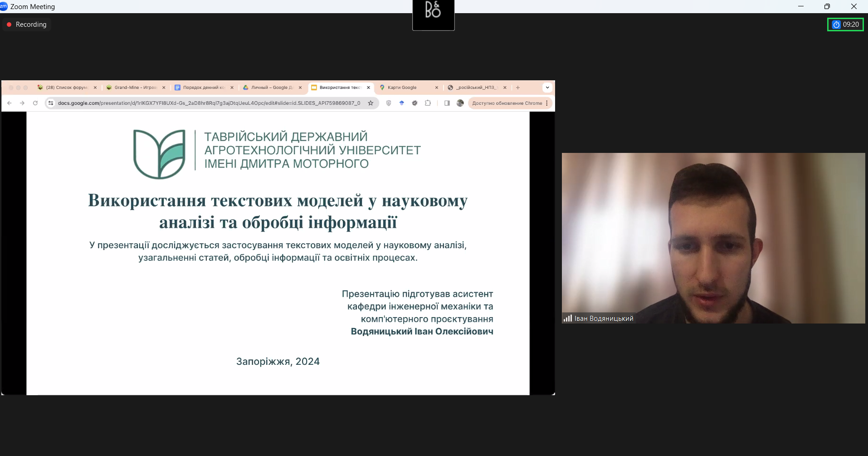This screenshot has width=868, height=456.
Task: Switch to the 'Личный – Google' Drive tab
Action: pyautogui.click(x=272, y=88)
